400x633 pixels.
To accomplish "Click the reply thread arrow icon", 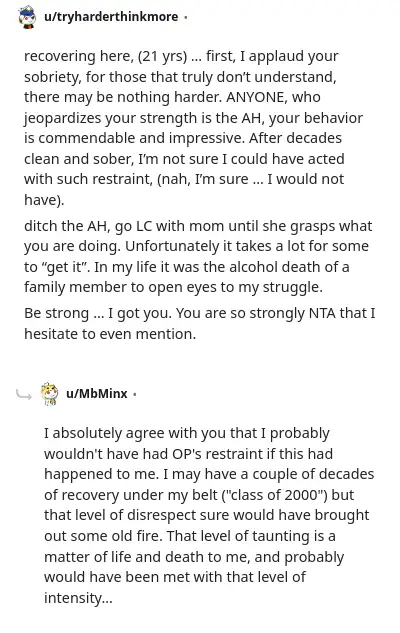I will pos(24,394).
